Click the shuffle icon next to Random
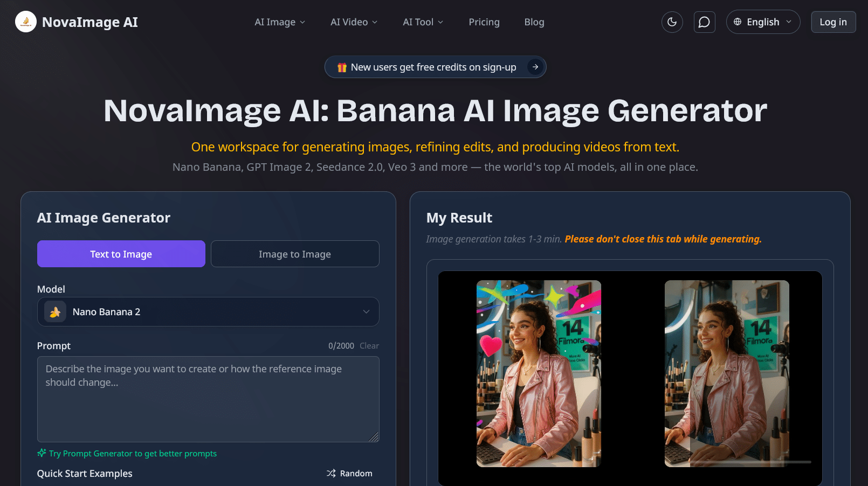Screen dimensions: 868x486 click(x=331, y=473)
